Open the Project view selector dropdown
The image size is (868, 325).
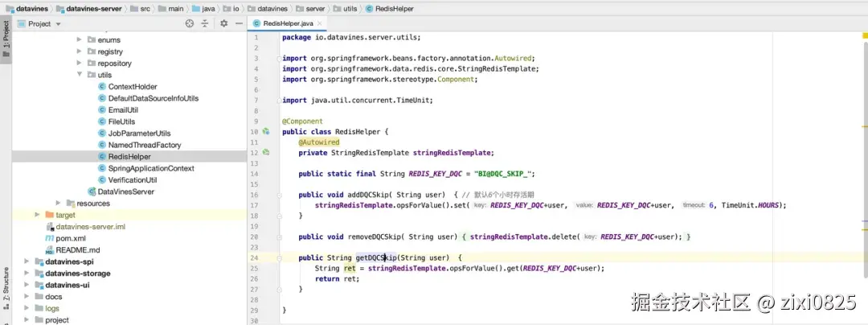(x=39, y=24)
